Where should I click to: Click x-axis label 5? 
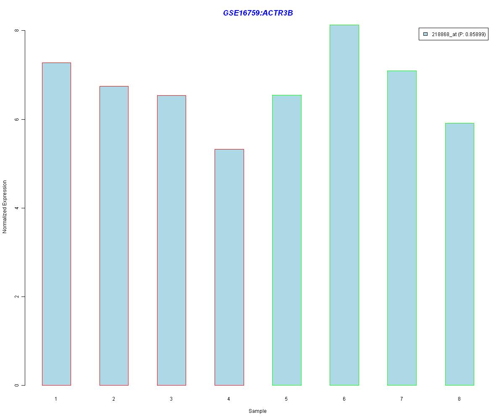[286, 399]
